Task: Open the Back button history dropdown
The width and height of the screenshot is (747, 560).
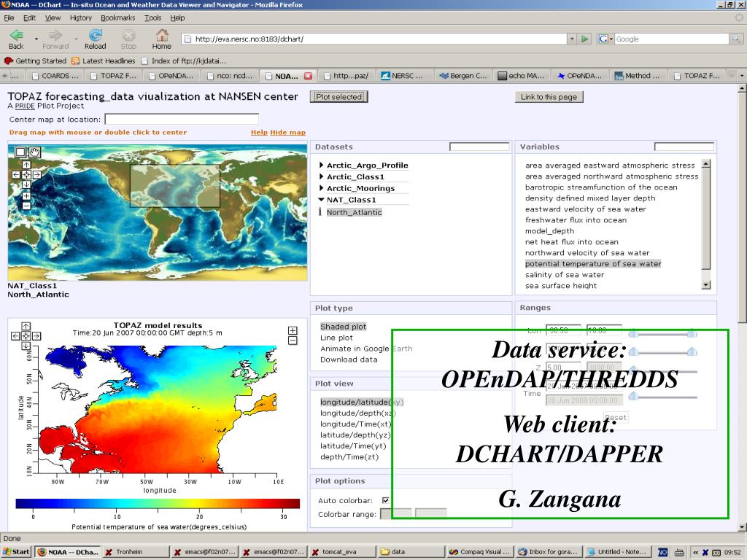Action: point(36,38)
